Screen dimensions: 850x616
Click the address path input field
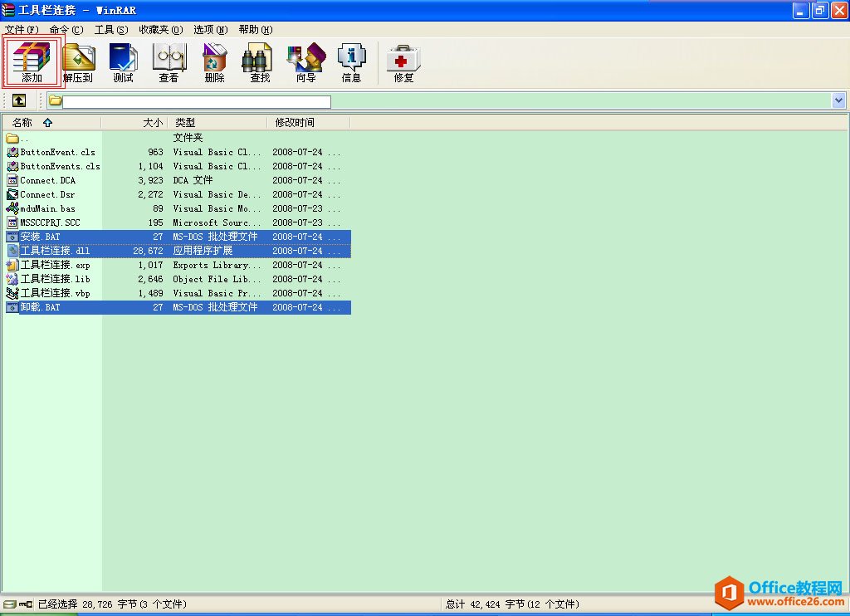click(196, 101)
